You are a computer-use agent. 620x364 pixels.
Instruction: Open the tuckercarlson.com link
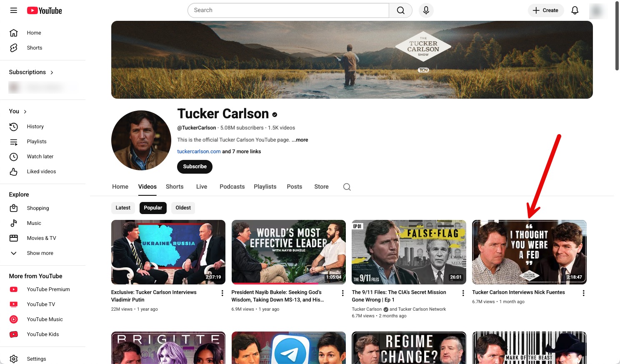pyautogui.click(x=199, y=151)
